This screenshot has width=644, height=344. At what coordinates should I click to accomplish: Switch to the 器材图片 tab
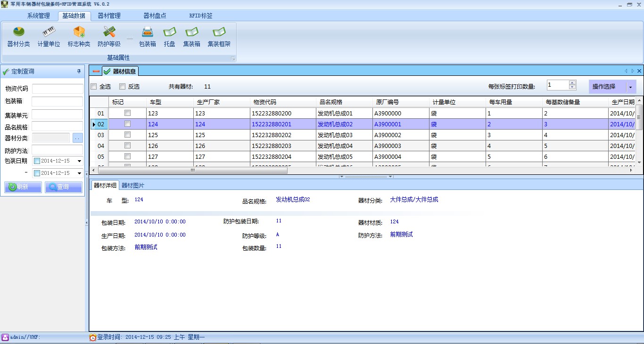pos(133,185)
